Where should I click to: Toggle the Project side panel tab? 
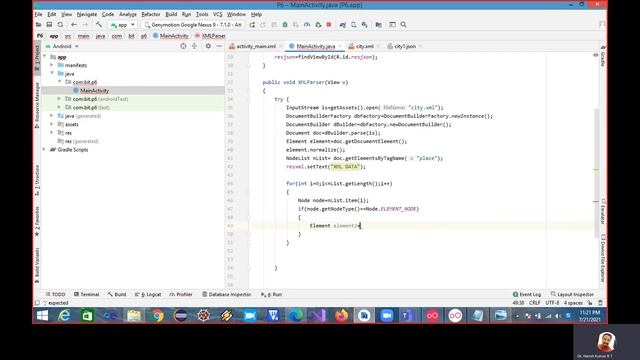(x=37, y=58)
